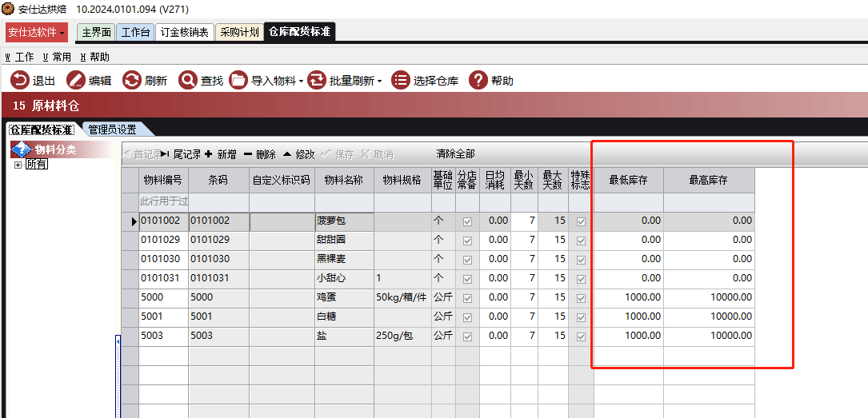Screen dimensions: 868x418
Task: Click the 条码 column header
Action: click(218, 181)
